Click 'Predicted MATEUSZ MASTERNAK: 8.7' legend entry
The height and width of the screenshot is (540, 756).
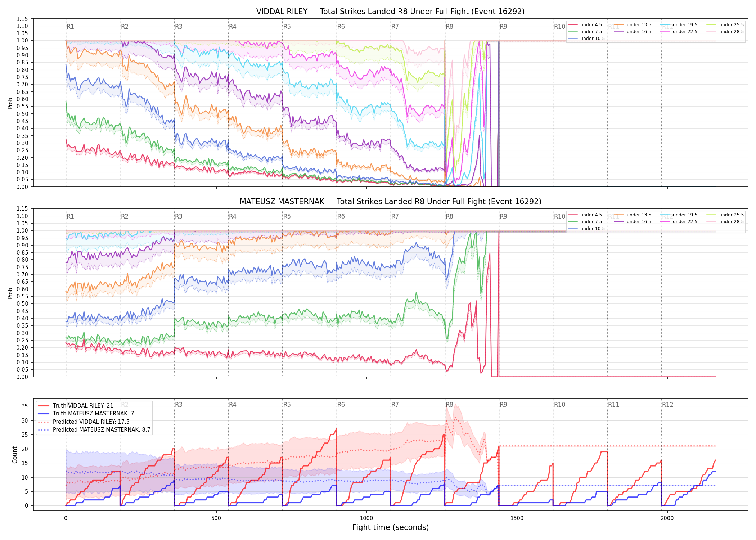94,430
